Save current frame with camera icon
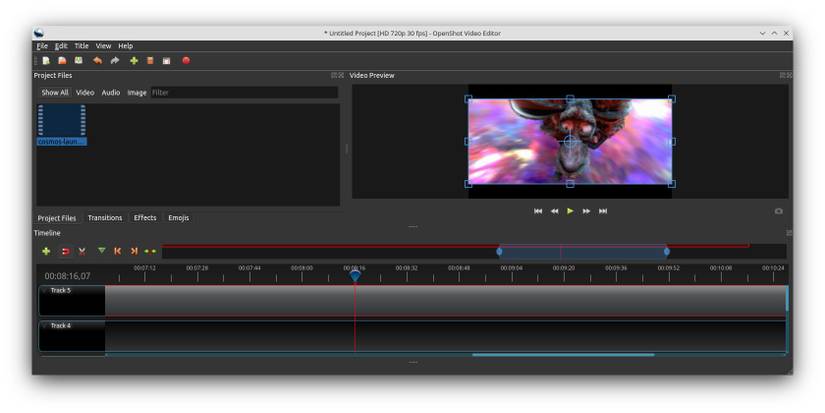 [x=779, y=211]
